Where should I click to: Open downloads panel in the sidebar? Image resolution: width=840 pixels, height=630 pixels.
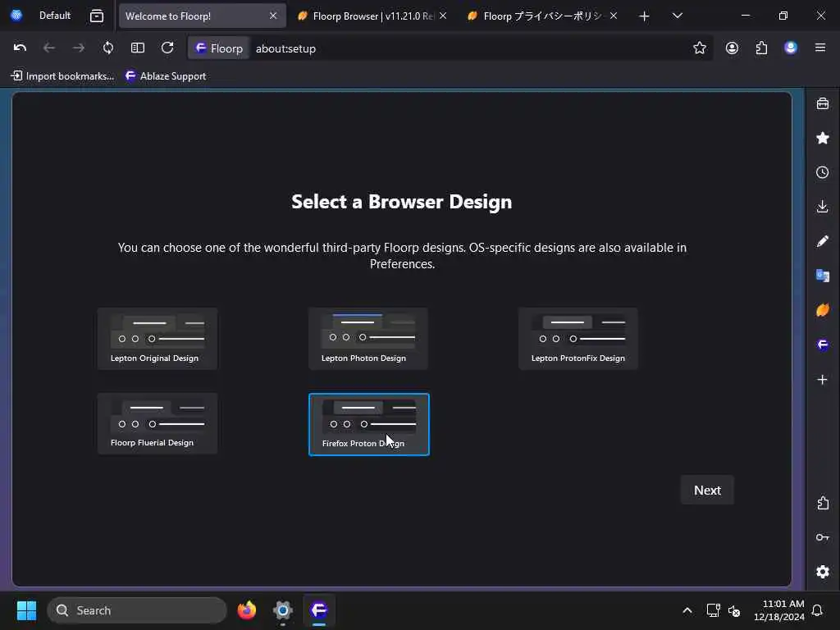(x=822, y=207)
